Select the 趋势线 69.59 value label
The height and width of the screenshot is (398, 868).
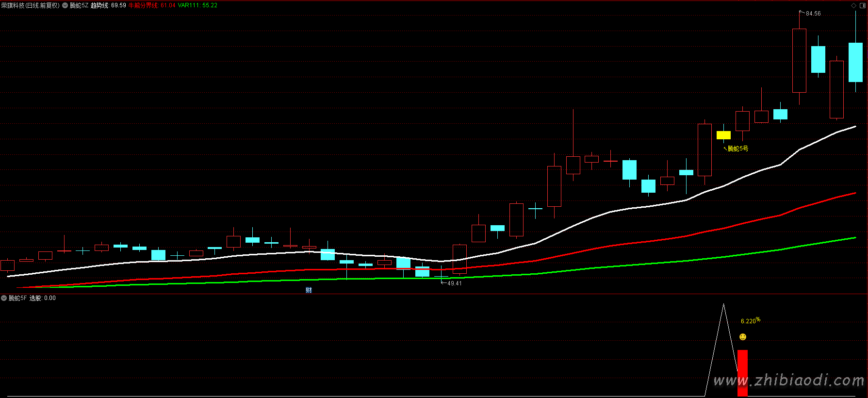(x=108, y=5)
